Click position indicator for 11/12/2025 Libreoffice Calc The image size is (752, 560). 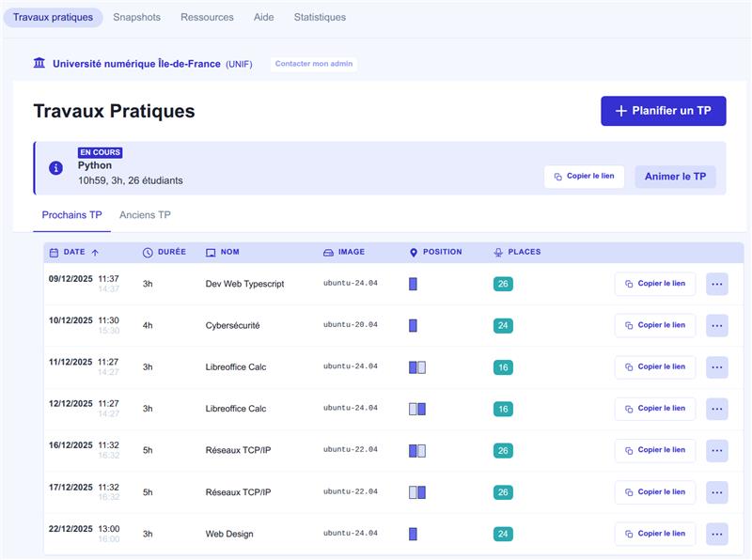(417, 367)
